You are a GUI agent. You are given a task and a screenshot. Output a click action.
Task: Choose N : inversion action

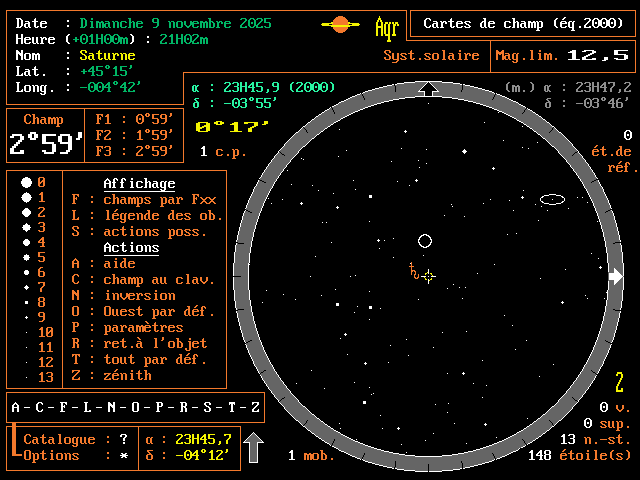[x=123, y=296]
